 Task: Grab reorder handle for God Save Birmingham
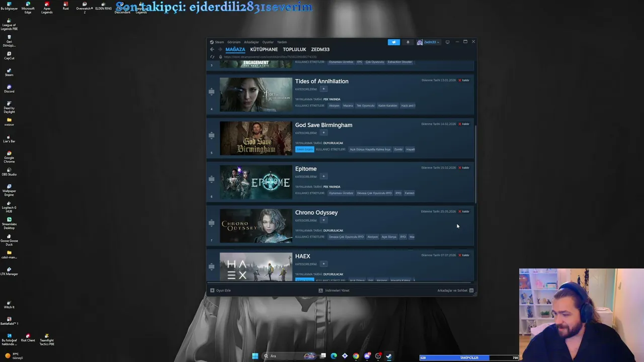[x=211, y=135]
